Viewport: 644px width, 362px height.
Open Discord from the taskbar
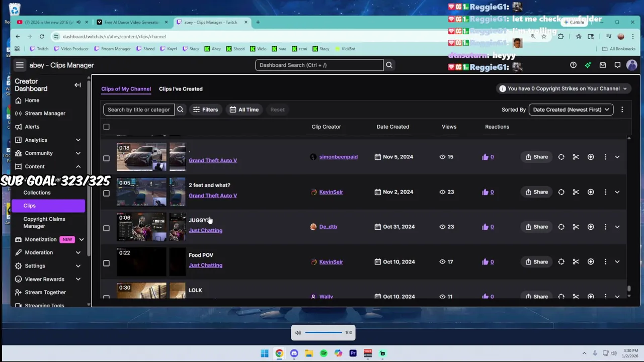294,353
